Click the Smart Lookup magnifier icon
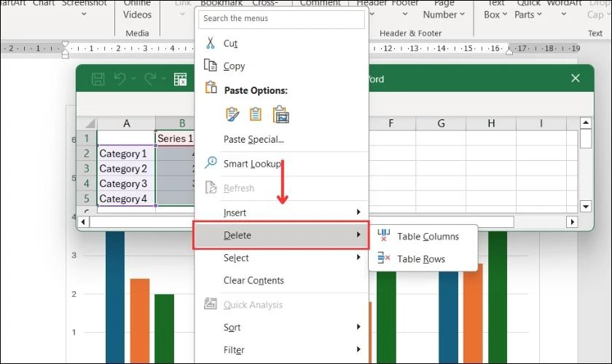Image resolution: width=612 pixels, height=364 pixels. pos(211,162)
